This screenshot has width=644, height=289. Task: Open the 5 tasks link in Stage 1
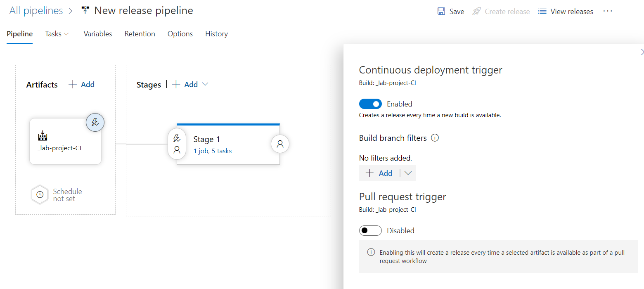pyautogui.click(x=222, y=151)
